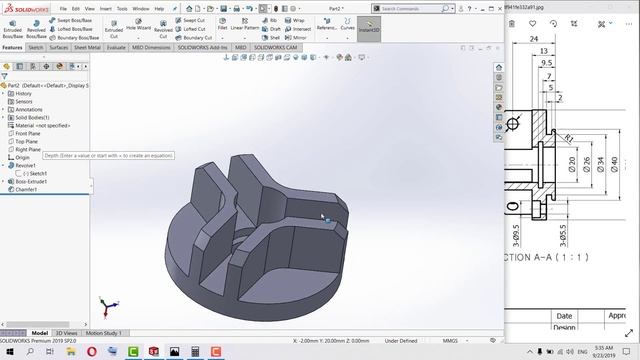Click the favorite heart icon in image viewer
Image resolution: width=640 pixels, height=360 pixels.
click(x=532, y=24)
